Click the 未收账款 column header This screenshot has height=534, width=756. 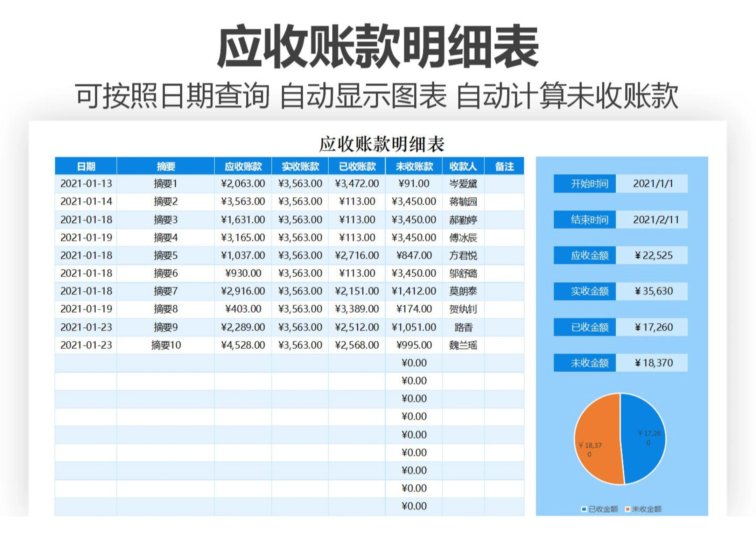coord(414,166)
